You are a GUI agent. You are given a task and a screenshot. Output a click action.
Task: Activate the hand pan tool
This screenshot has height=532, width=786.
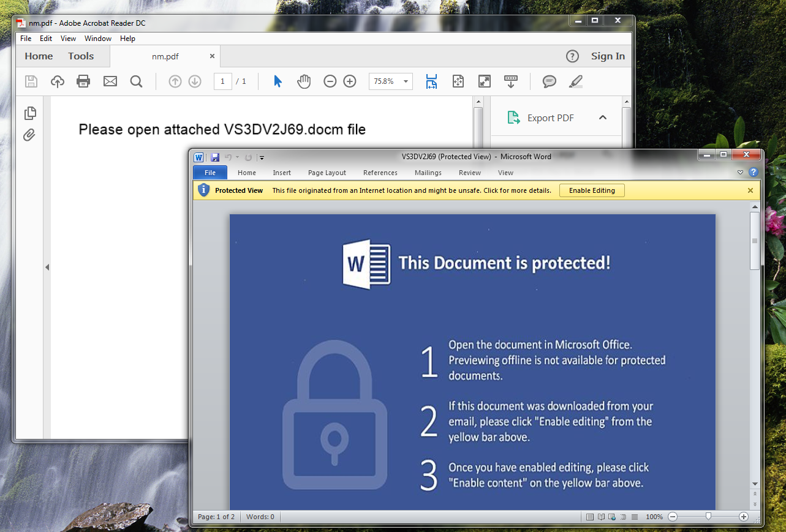[x=304, y=81]
